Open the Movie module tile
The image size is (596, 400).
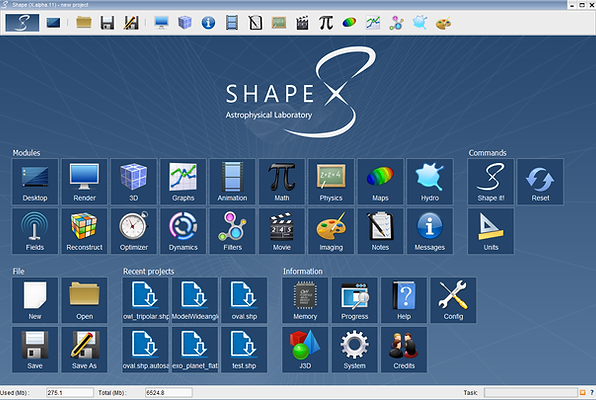tap(282, 231)
